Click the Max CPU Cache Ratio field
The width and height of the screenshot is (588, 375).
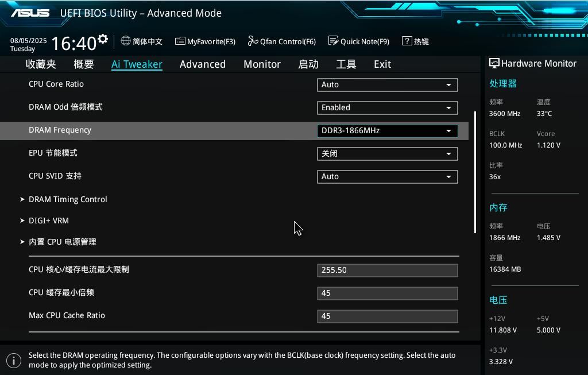(x=387, y=316)
